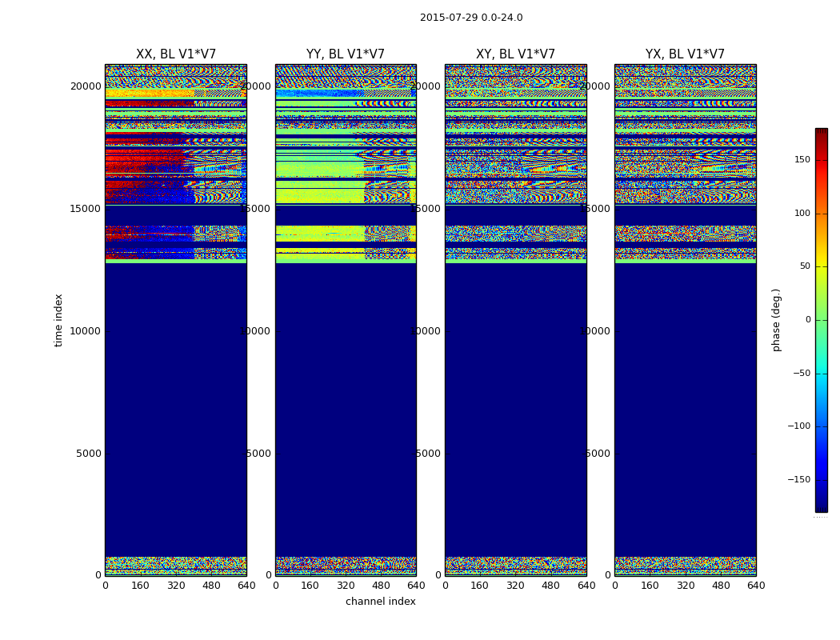Click the "channel index" x-axis label
Screen dimensions: 840x640
click(x=381, y=602)
